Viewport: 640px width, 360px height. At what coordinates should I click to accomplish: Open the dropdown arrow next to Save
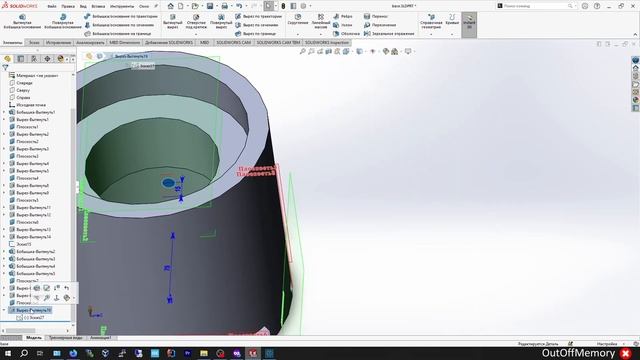216,6
